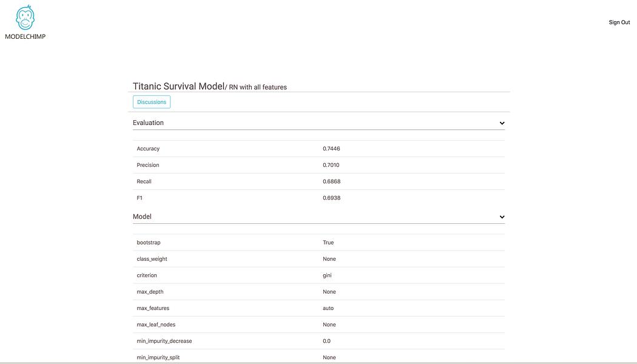This screenshot has width=637, height=364.
Task: Open the Discussions button
Action: (152, 102)
